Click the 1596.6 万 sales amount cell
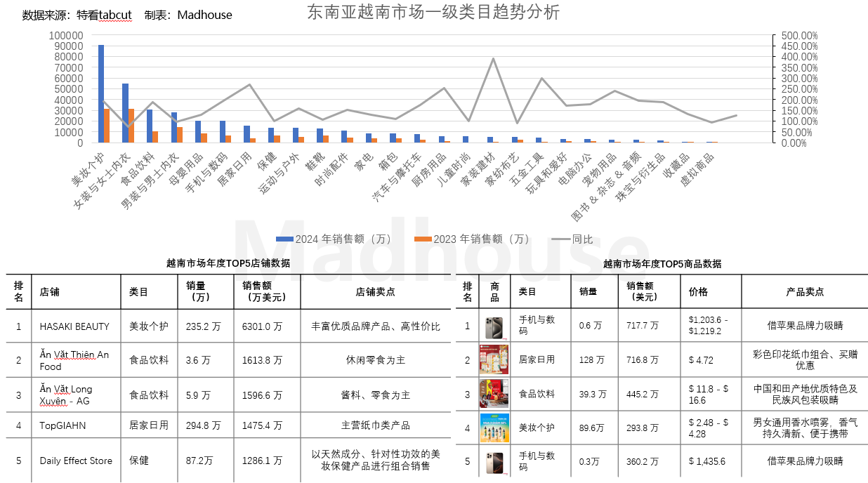 coord(262,395)
